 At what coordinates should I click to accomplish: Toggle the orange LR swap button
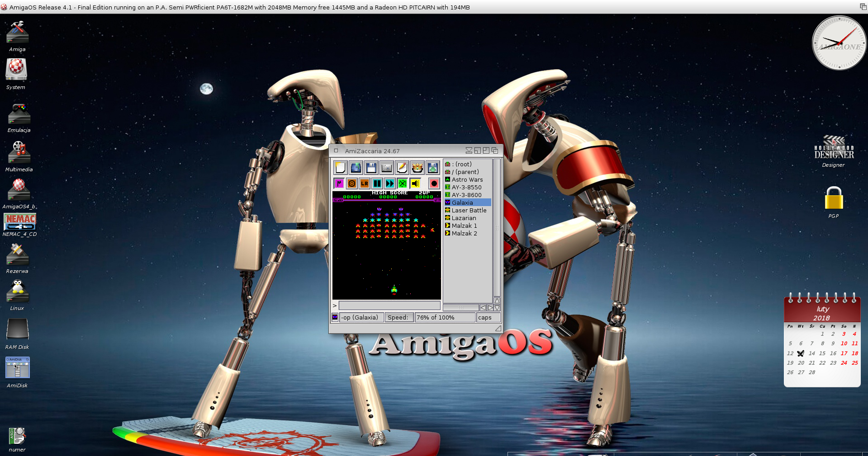click(365, 183)
